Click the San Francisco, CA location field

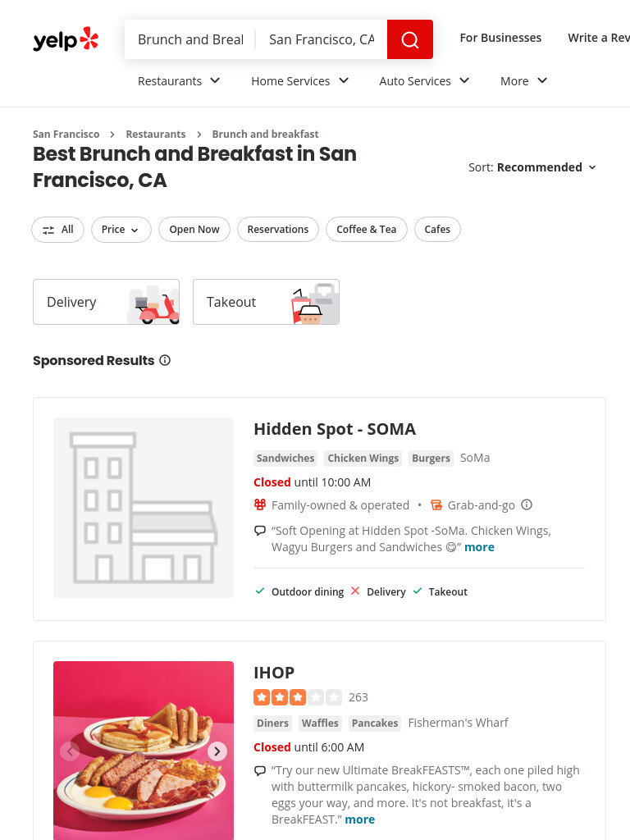322,39
